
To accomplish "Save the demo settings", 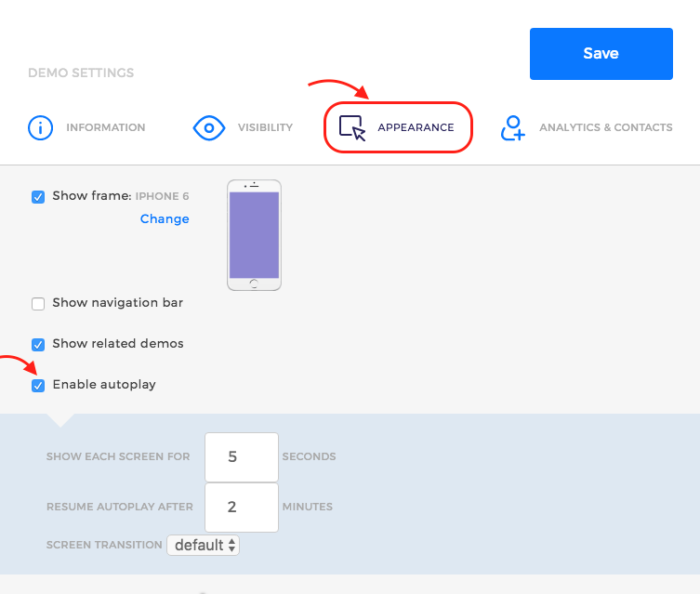I will tap(601, 54).
